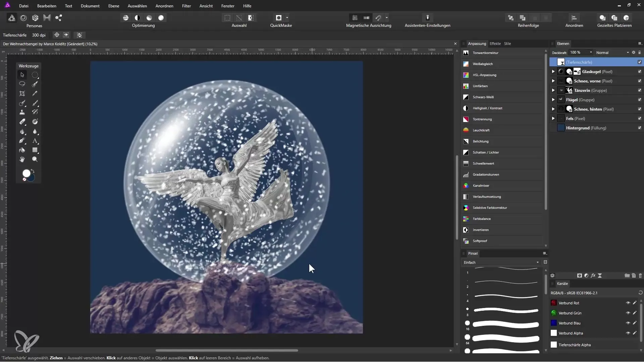The height and width of the screenshot is (362, 644).
Task: Select the Rectangle shape tool
Action: click(35, 150)
